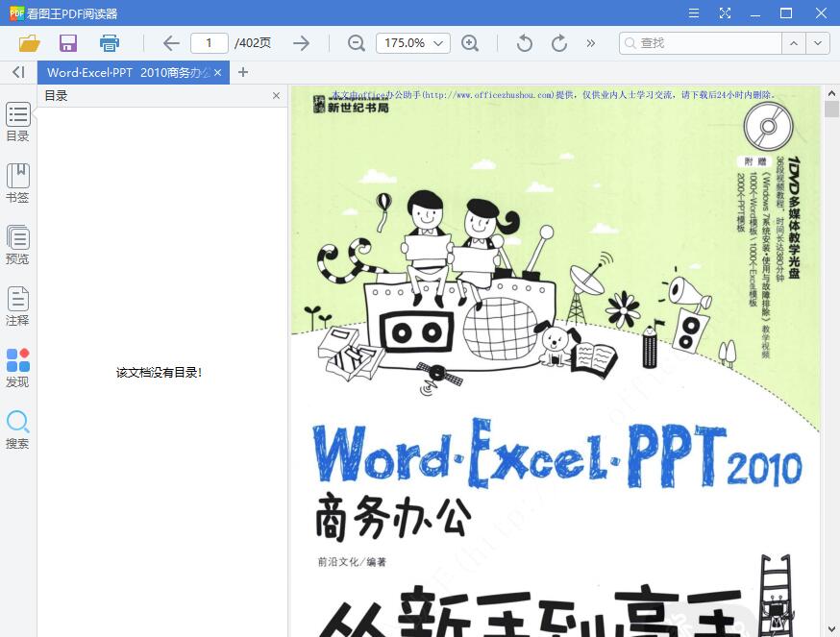The height and width of the screenshot is (637, 840).
Task: Save the document with the floppy icon
Action: point(68,43)
